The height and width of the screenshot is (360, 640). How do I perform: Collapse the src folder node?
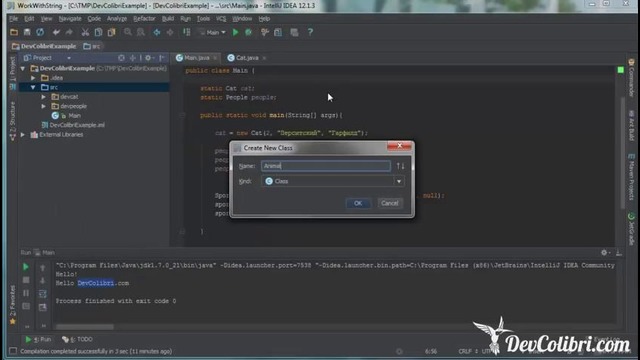[x=33, y=87]
